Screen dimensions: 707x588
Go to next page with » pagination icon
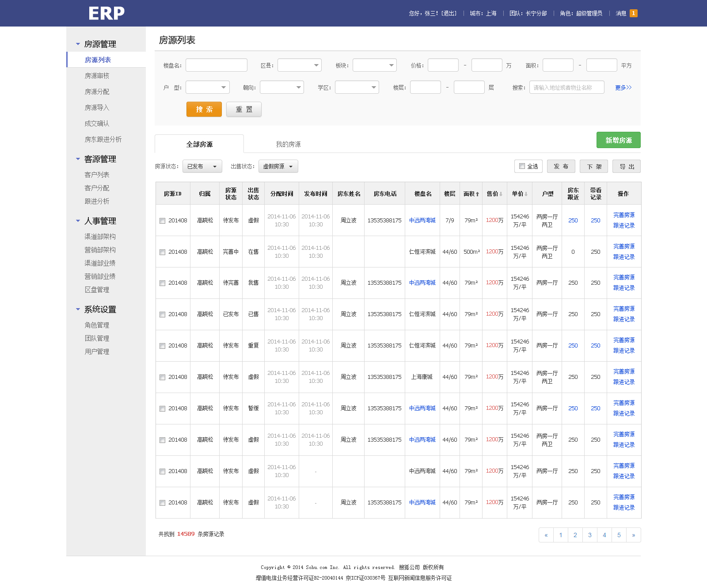[634, 535]
